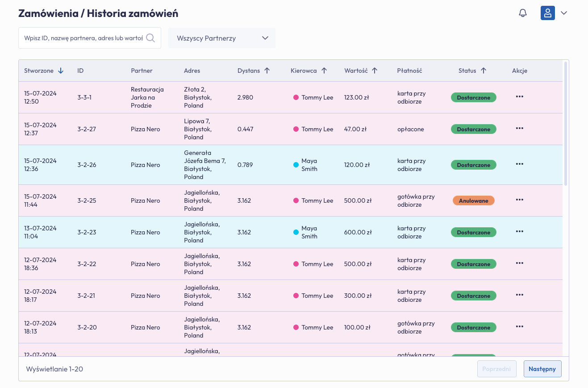The image size is (588, 388).
Task: Click date 12-07-2024 18:36
Action: (40, 264)
